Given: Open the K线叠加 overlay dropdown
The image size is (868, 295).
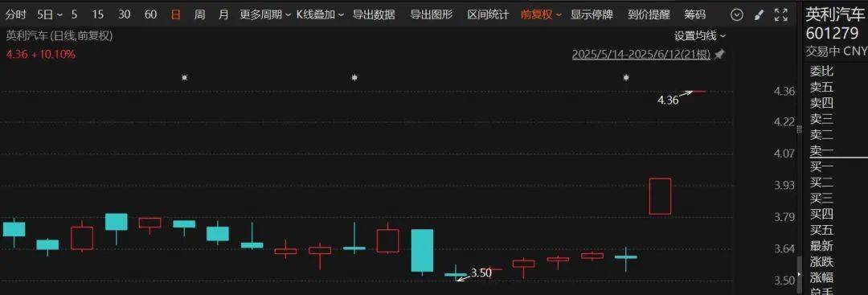Looking at the screenshot, I should coord(320,15).
